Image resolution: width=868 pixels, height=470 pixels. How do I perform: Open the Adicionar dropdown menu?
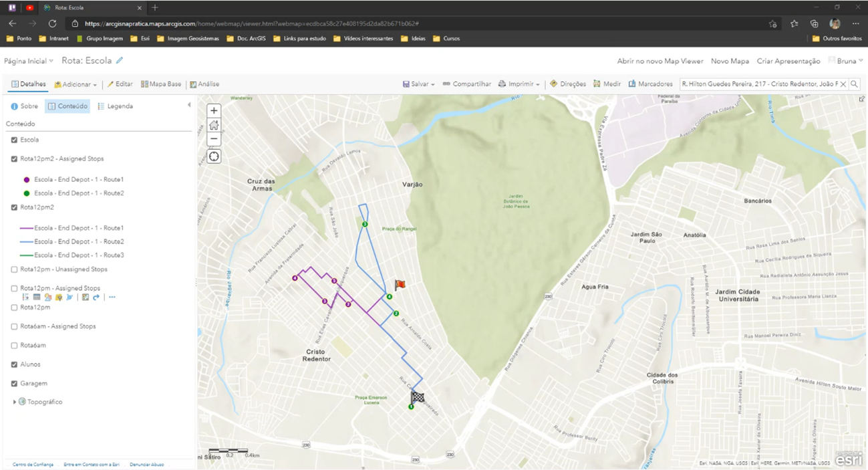76,85
